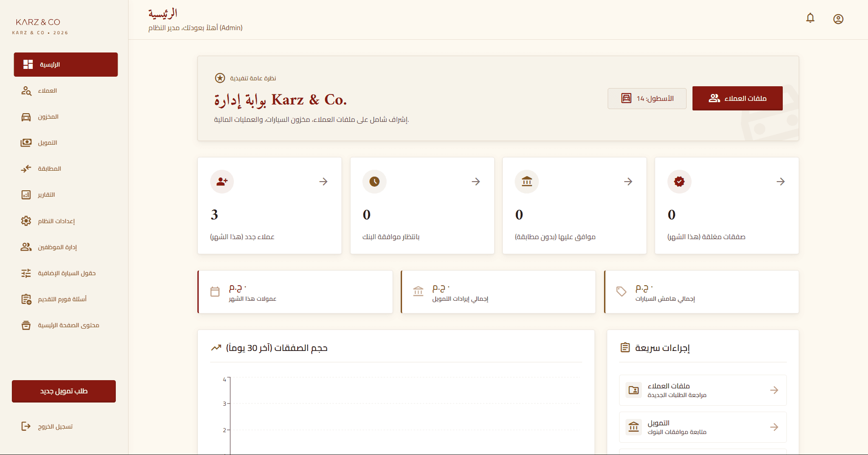The width and height of the screenshot is (868, 455).
Task: Click the arrow on موافق عليها card
Action: (628, 182)
